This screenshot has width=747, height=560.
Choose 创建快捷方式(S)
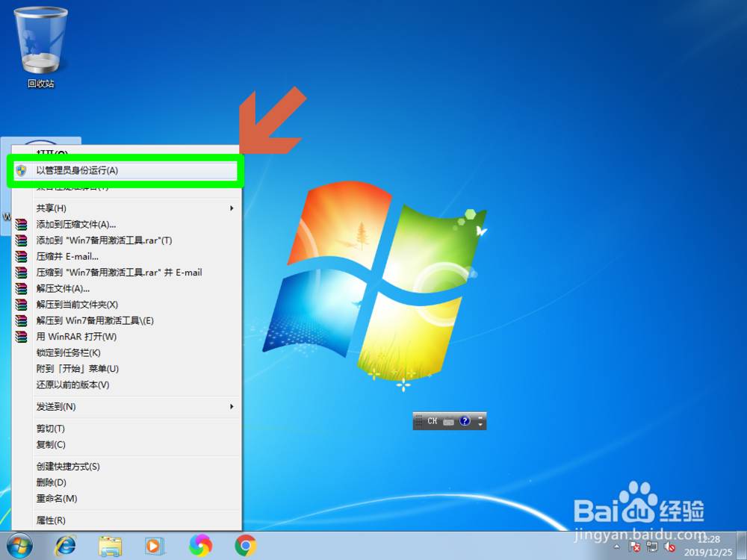tap(127, 467)
